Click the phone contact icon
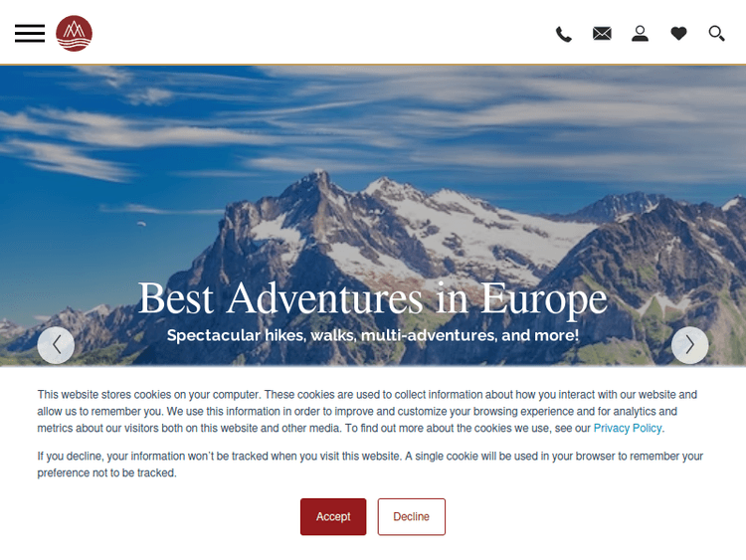 point(564,34)
